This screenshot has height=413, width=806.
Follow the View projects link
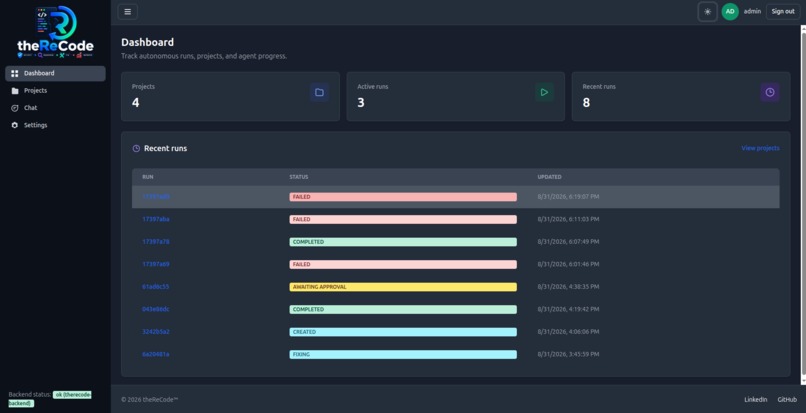[x=760, y=148]
